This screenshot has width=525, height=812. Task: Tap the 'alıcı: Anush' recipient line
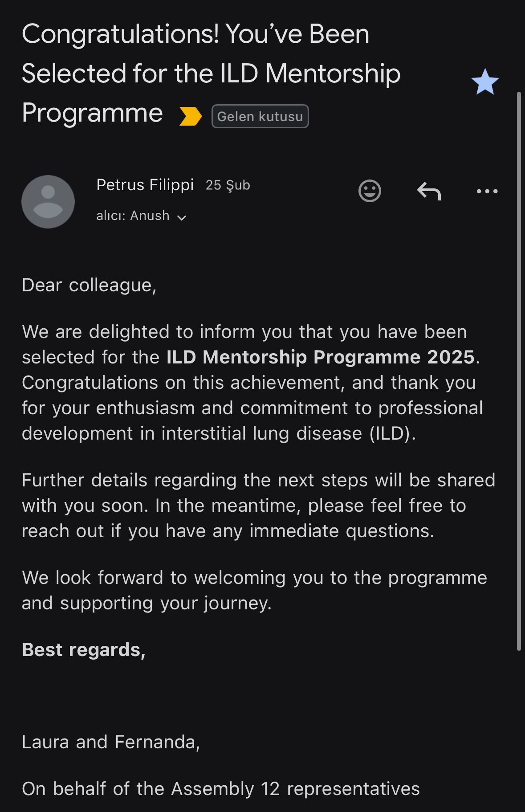[133, 216]
